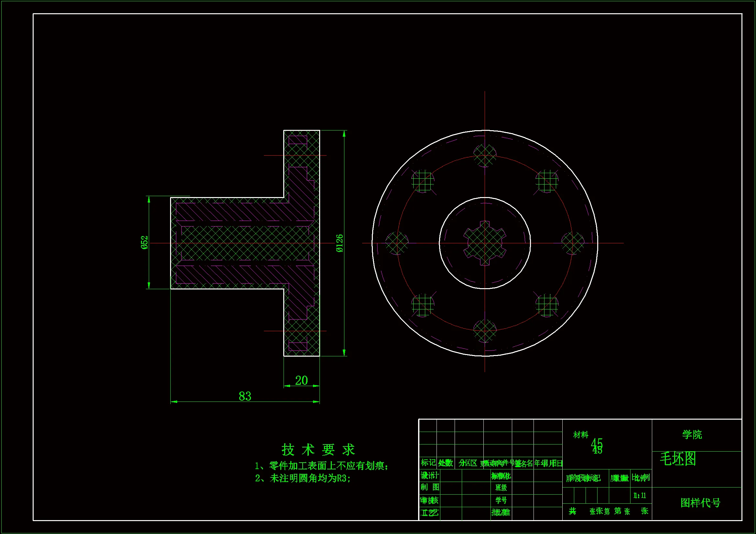Click the top bolt hole on the flange
This screenshot has height=534, width=756.
coord(485,155)
